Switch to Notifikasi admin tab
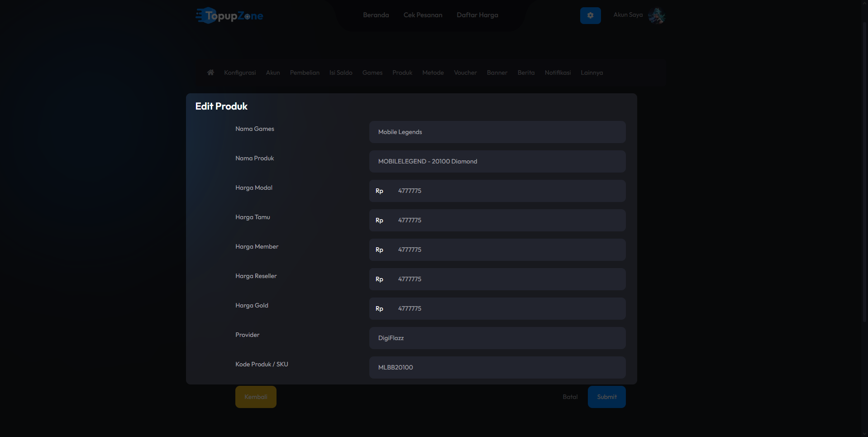This screenshot has height=437, width=868. pyautogui.click(x=558, y=72)
